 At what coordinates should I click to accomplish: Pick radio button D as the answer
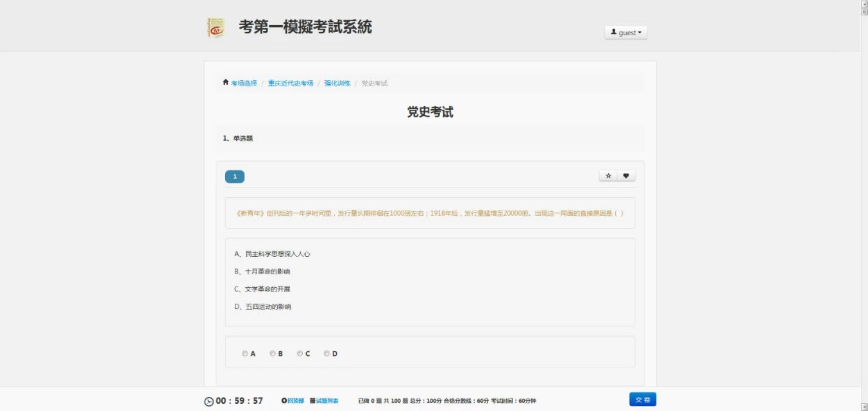tap(327, 353)
